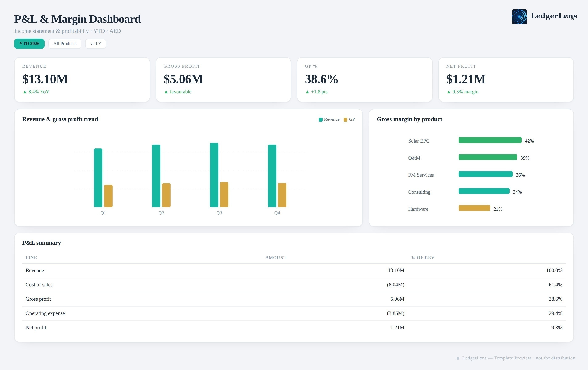Click the % OF REV column header
Image resolution: width=588 pixels, height=370 pixels.
pos(423,258)
